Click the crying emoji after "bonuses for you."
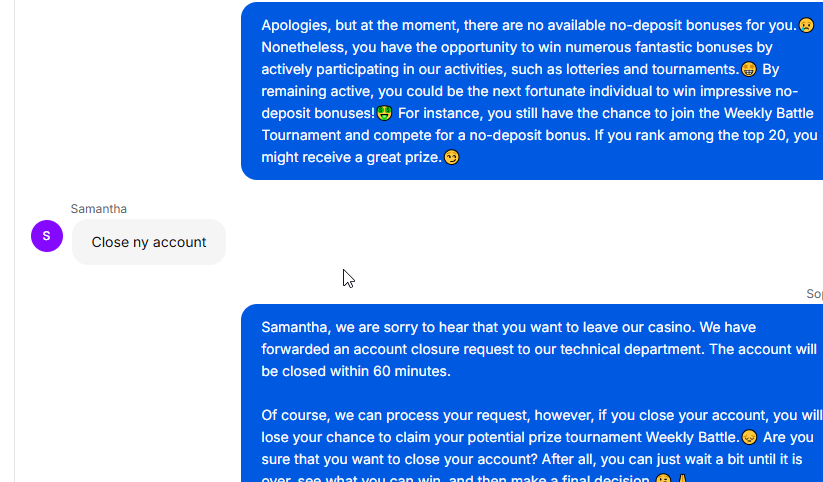 pyautogui.click(x=806, y=25)
